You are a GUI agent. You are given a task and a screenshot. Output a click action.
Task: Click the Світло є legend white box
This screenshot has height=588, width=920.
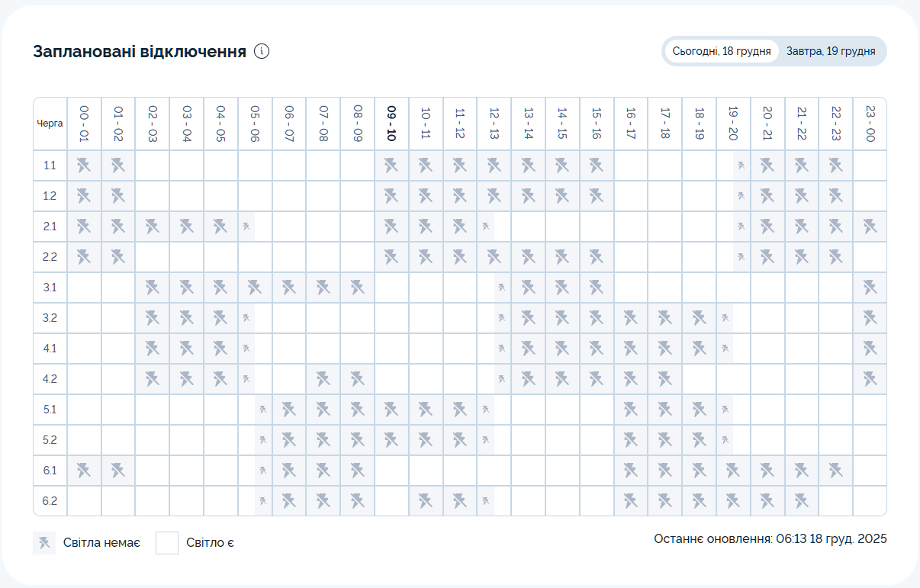click(167, 543)
